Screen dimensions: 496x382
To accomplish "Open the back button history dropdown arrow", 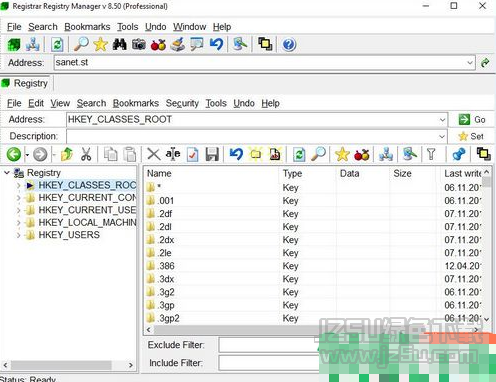I will [x=27, y=155].
